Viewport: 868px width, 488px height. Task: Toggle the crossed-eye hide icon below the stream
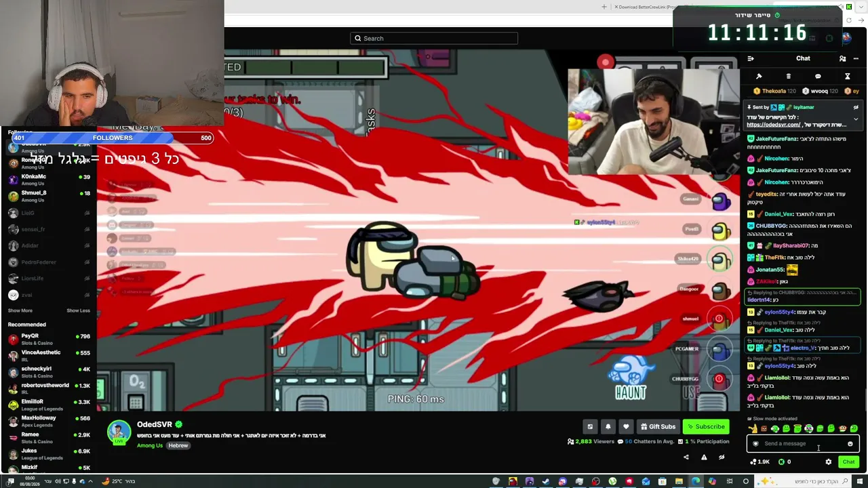tap(722, 457)
